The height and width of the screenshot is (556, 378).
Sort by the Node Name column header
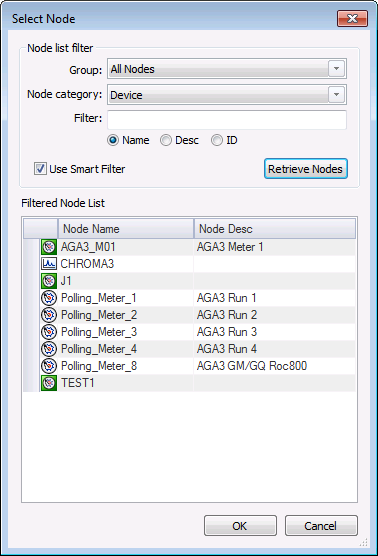[x=126, y=229]
